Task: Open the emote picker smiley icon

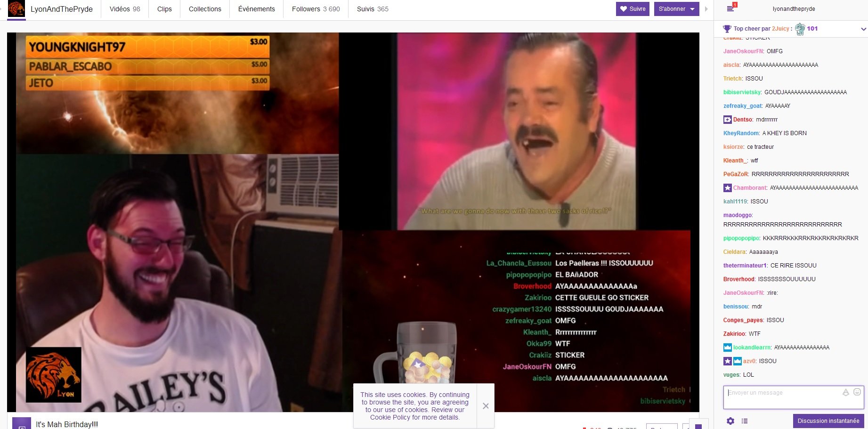Action: click(857, 392)
